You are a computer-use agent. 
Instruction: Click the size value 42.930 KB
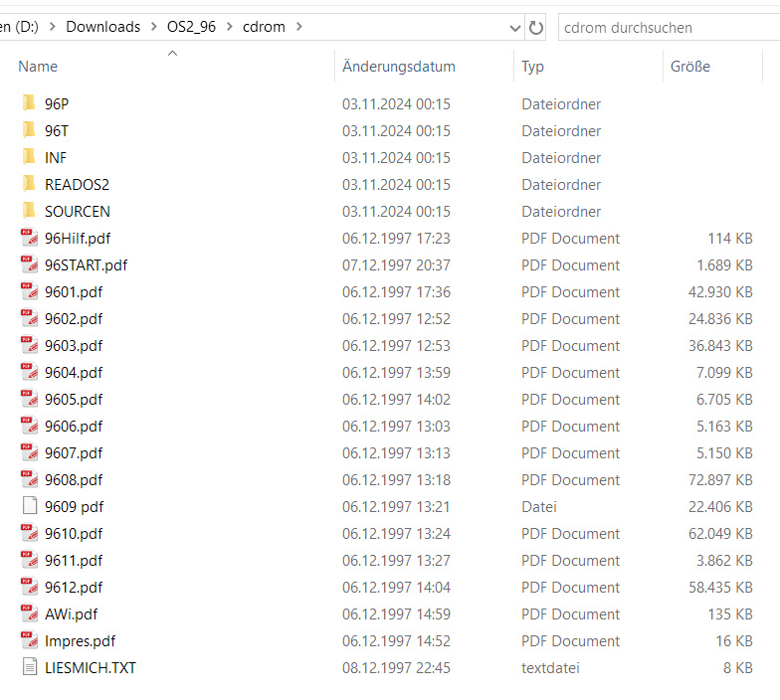click(x=720, y=292)
